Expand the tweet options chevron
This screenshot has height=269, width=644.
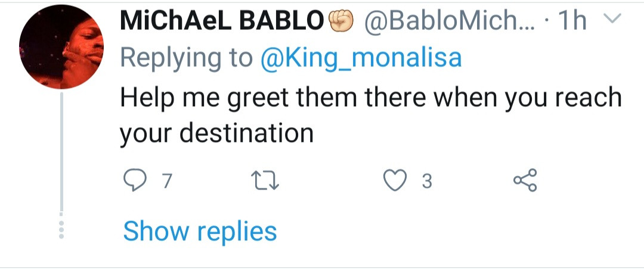[614, 18]
